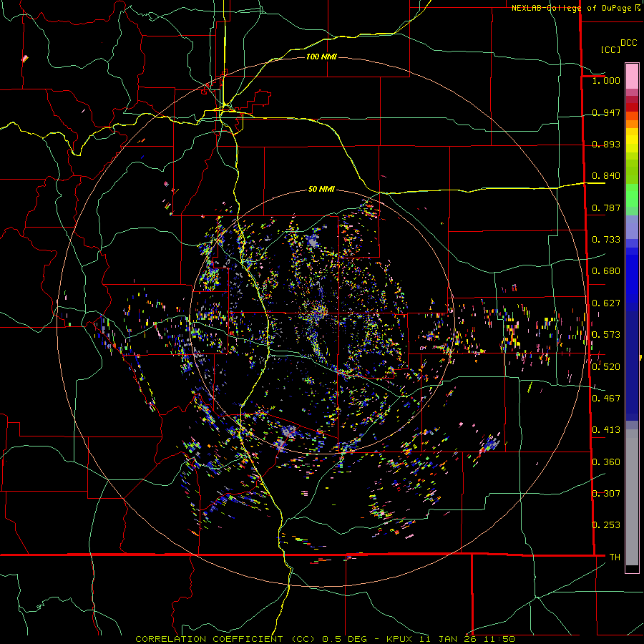Click the 0.307 scale value

(606, 493)
